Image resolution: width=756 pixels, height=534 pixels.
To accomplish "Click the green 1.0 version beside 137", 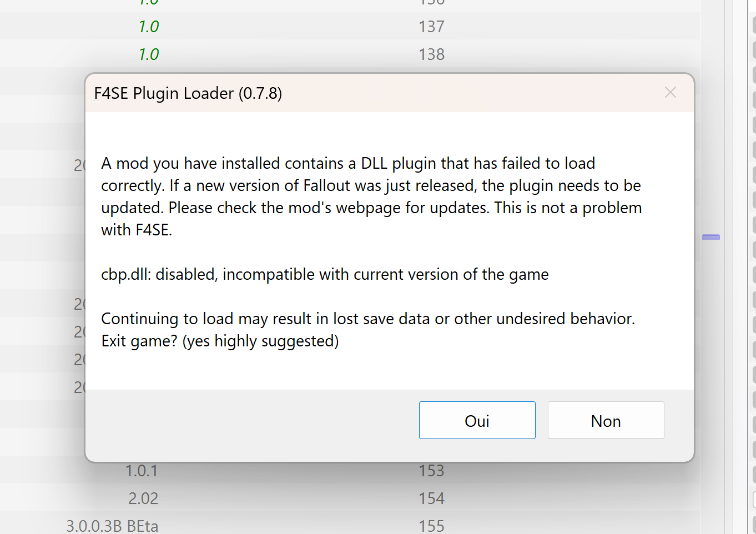I will (x=149, y=27).
